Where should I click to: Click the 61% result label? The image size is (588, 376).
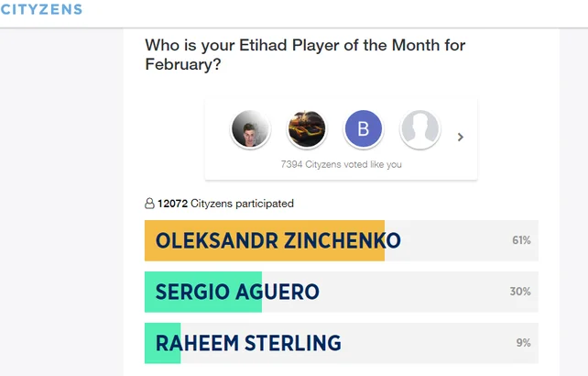pos(521,241)
